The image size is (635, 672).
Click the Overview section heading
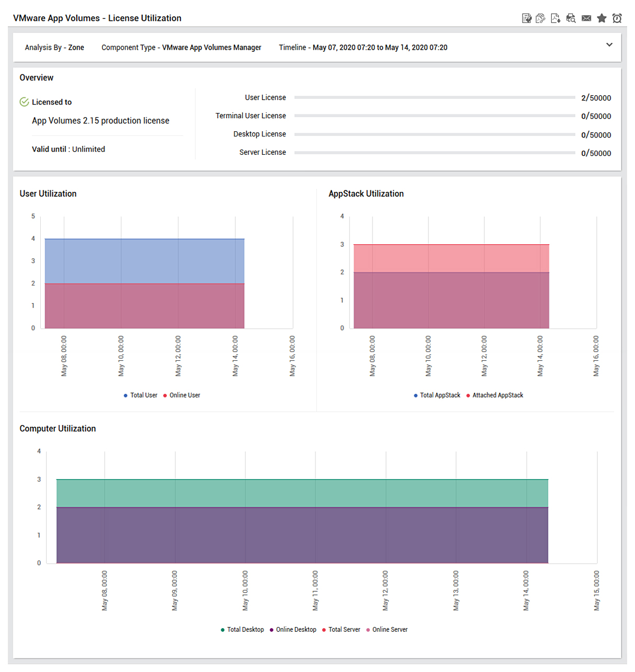point(37,77)
